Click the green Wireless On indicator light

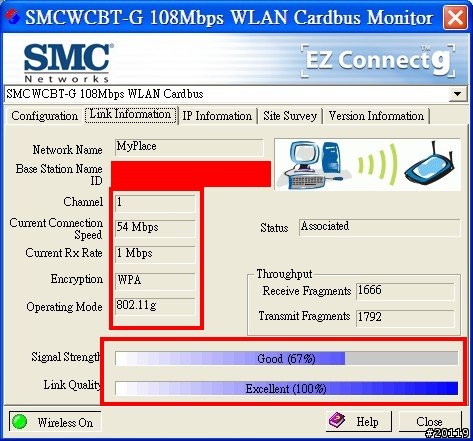[19, 422]
